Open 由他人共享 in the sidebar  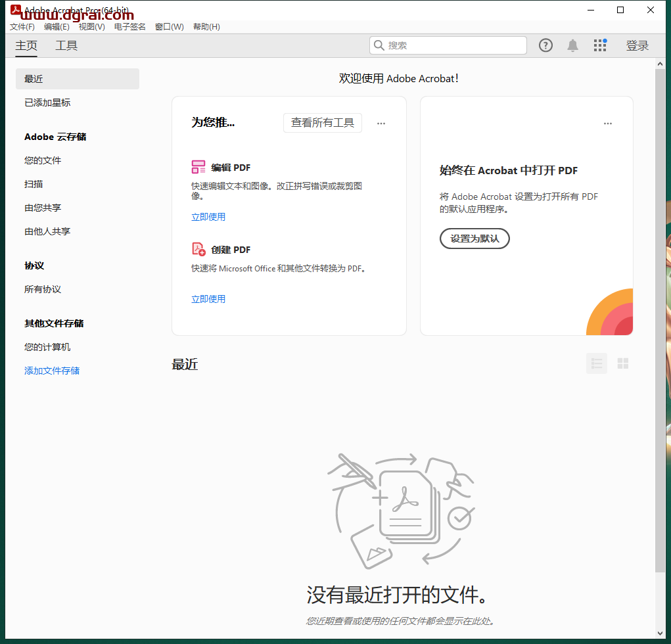click(x=47, y=231)
